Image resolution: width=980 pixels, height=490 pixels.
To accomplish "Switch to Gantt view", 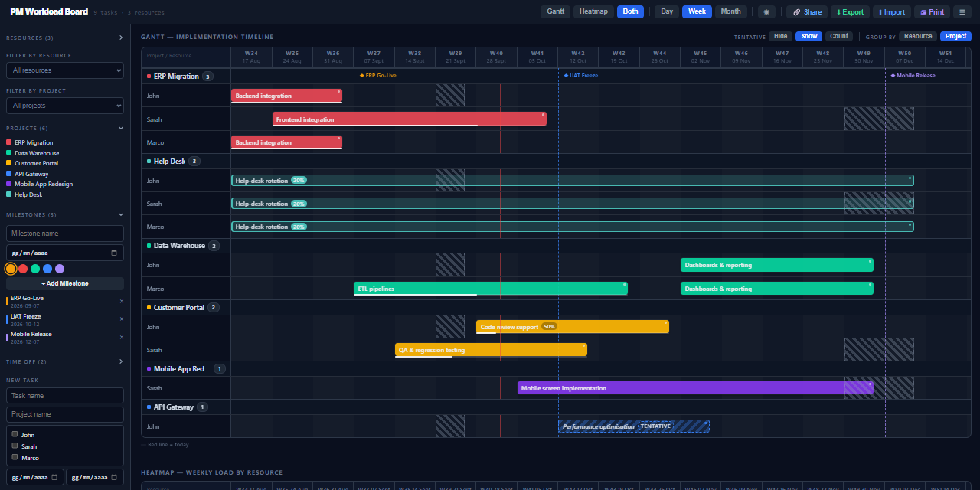I will point(555,11).
